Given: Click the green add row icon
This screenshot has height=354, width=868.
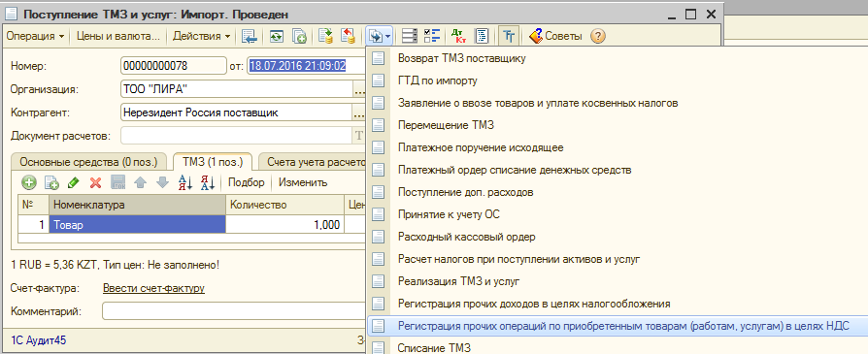Looking at the screenshot, I should [29, 182].
